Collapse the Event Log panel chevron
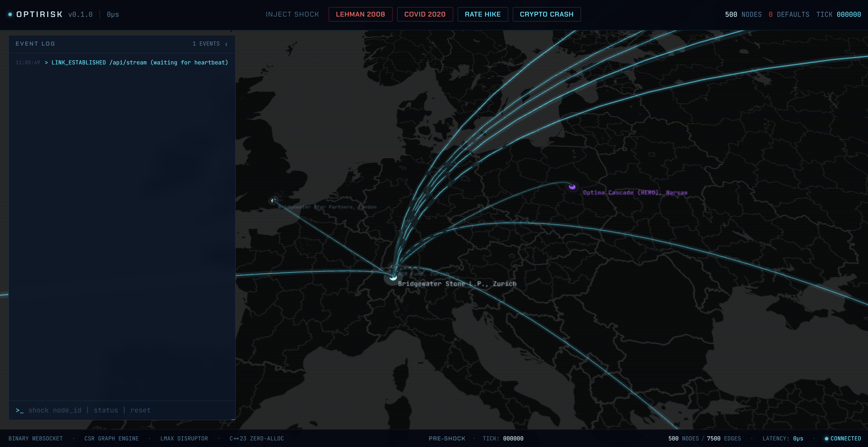This screenshot has width=868, height=447. (x=226, y=44)
